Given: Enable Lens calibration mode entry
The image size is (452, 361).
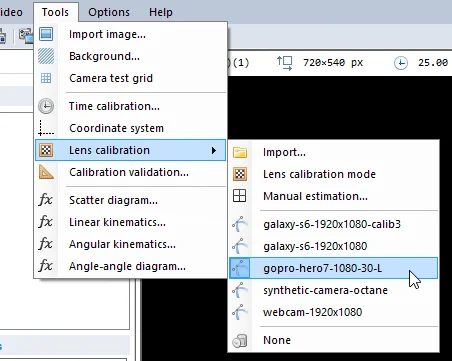Looking at the screenshot, I should (x=334, y=174).
